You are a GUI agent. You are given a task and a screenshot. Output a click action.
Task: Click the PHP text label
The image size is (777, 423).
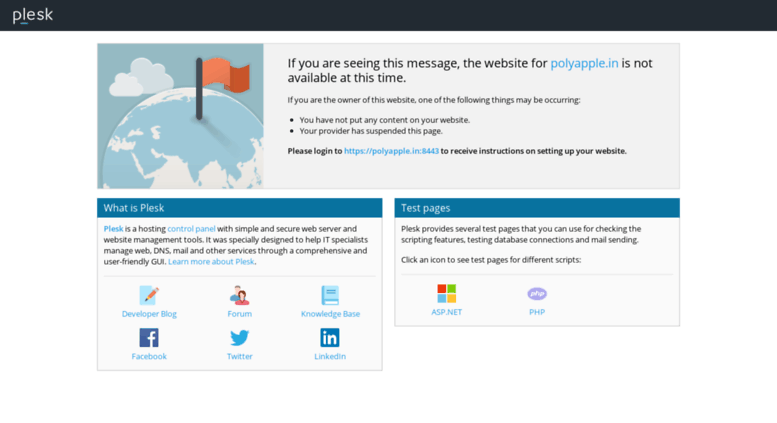coord(537,312)
